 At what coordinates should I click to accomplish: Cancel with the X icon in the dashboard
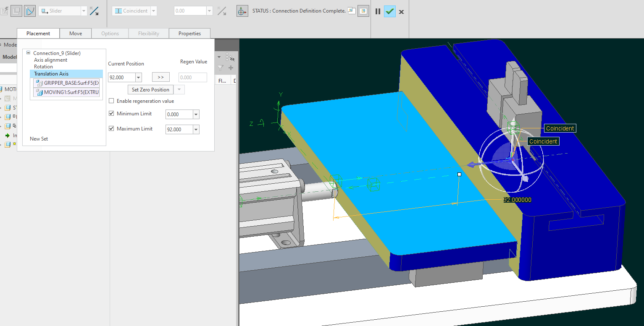point(401,12)
